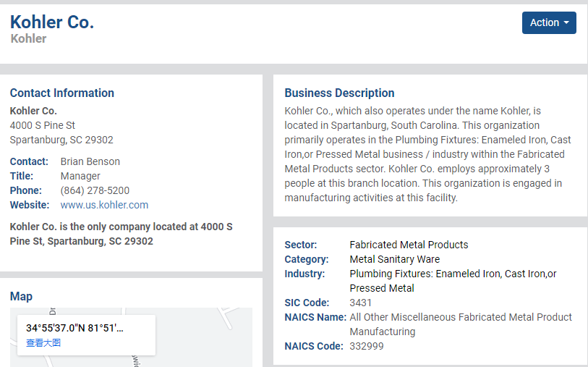Image resolution: width=588 pixels, height=367 pixels.
Task: Click the Action button's dropdown caret
Action: (x=566, y=23)
